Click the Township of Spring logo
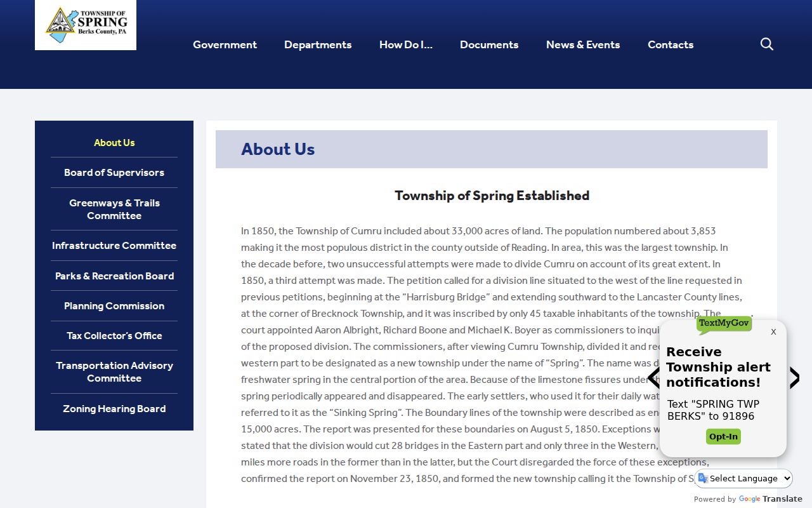 pyautogui.click(x=86, y=25)
